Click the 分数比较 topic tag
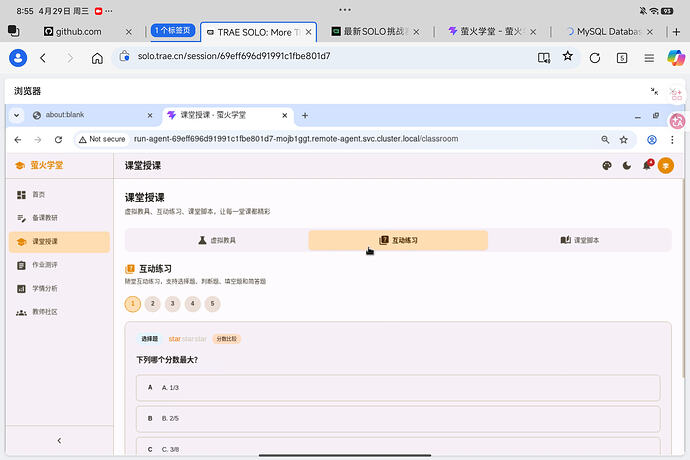Screen dimensions: 690x460 point(227,339)
